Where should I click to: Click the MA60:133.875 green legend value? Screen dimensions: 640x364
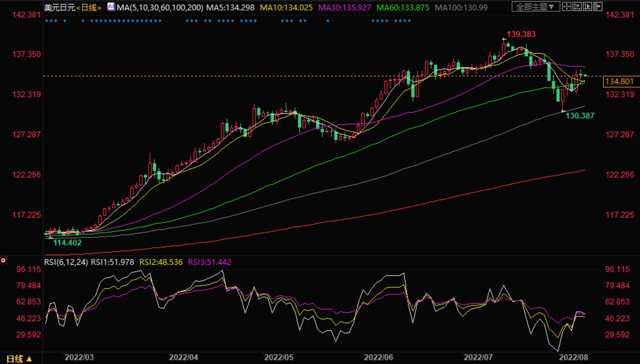[x=402, y=7]
